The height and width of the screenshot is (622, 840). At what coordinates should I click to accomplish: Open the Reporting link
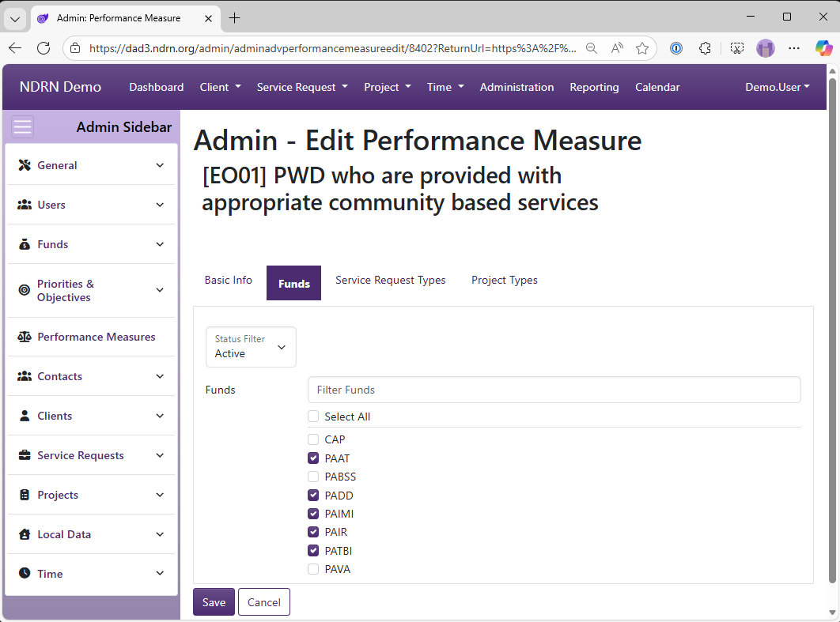594,87
